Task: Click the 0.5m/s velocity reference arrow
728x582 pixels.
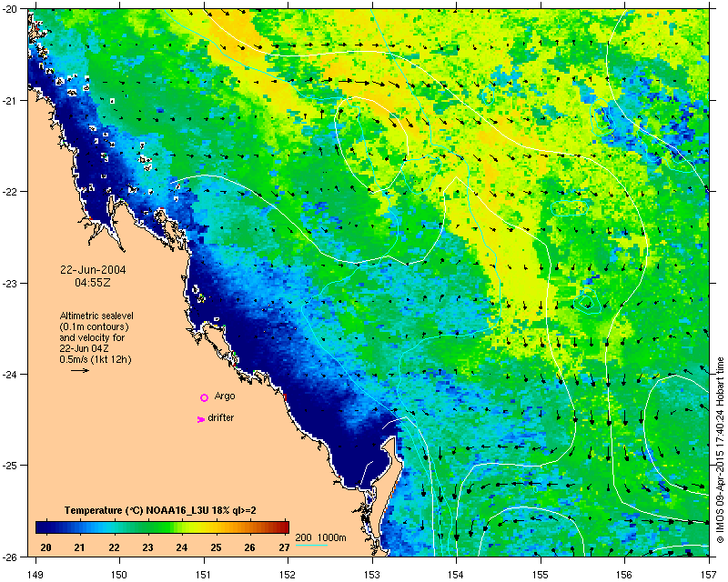Action: pos(80,370)
